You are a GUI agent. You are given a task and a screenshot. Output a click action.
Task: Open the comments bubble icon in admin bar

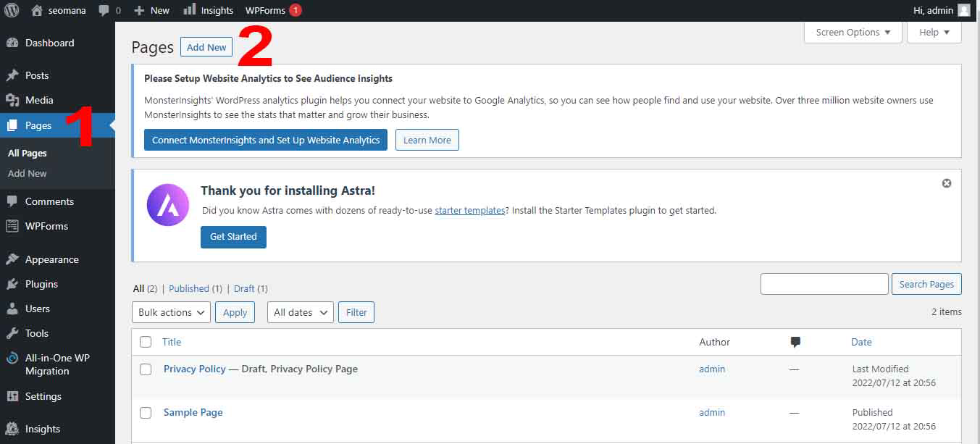point(104,11)
